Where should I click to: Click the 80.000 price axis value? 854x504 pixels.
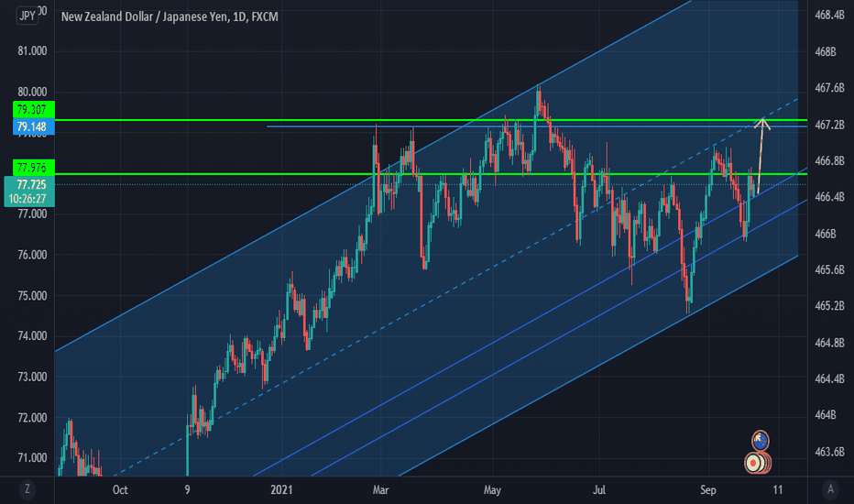pyautogui.click(x=32, y=92)
